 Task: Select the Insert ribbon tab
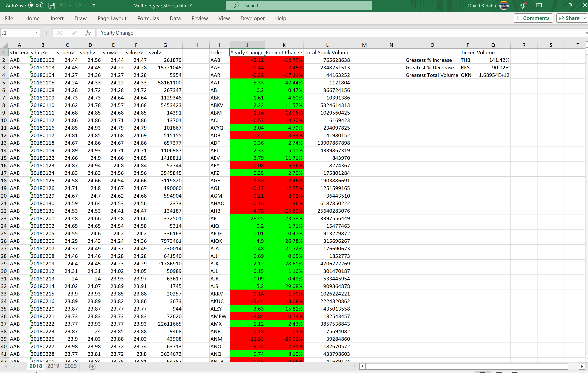[57, 18]
